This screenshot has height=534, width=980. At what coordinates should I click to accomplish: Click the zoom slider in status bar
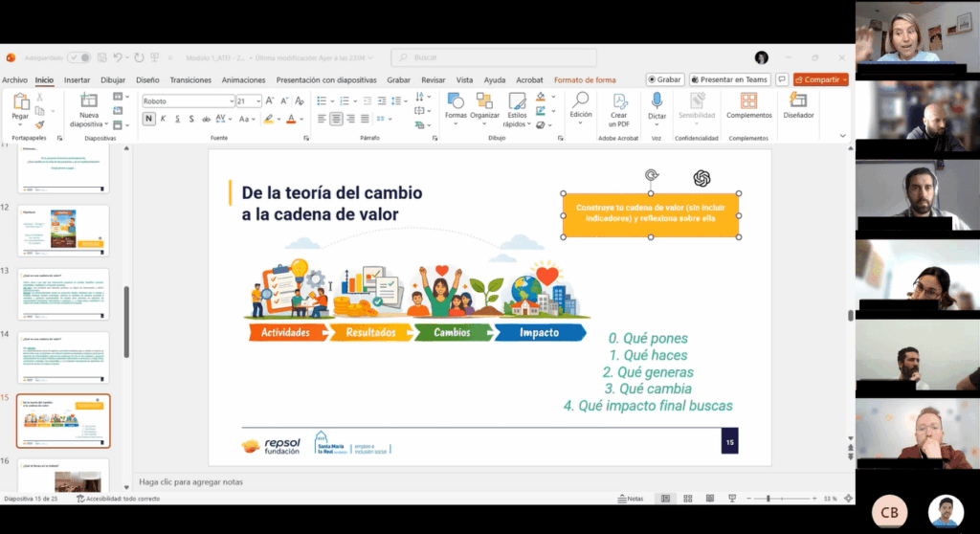pos(769,499)
